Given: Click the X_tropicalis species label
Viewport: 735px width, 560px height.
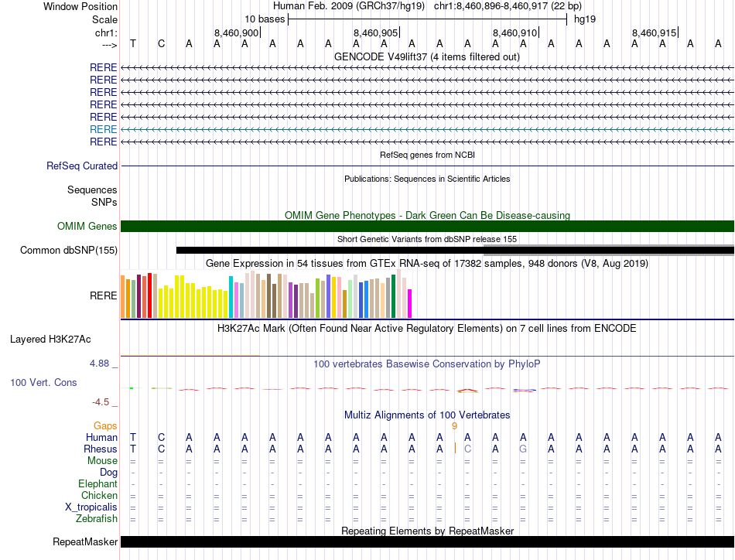Looking at the screenshot, I should 91,507.
